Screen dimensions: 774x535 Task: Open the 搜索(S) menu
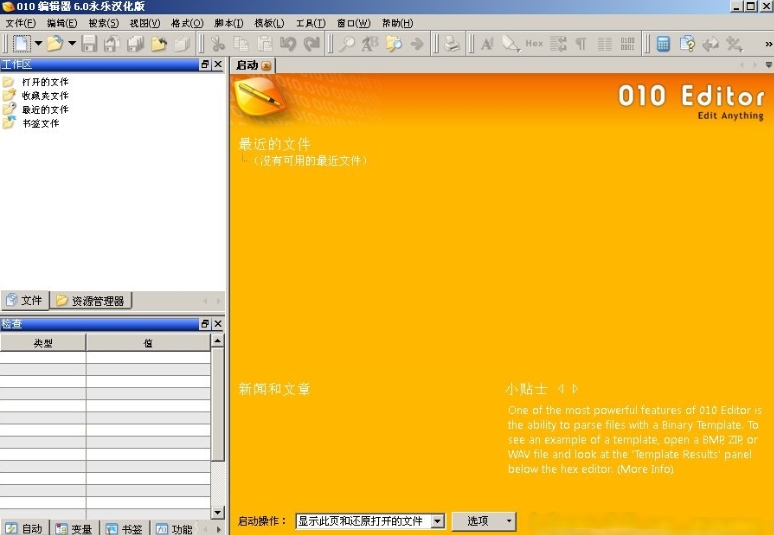[104, 23]
